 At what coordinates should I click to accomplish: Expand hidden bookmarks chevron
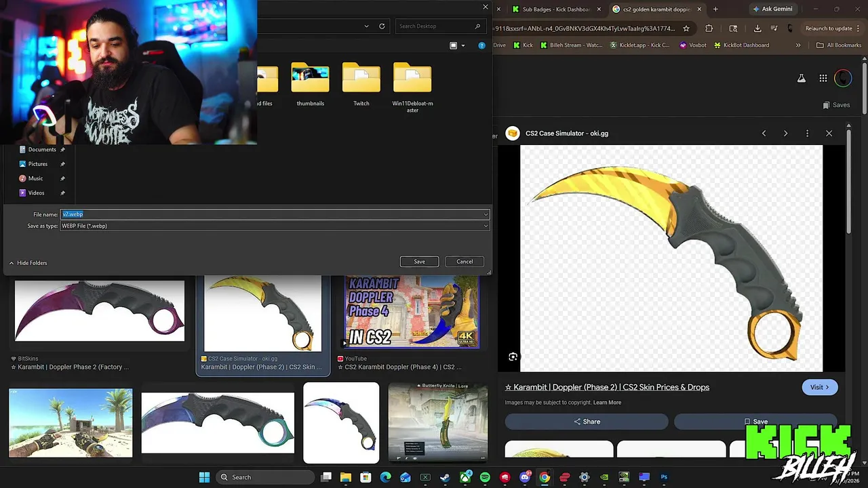798,45
